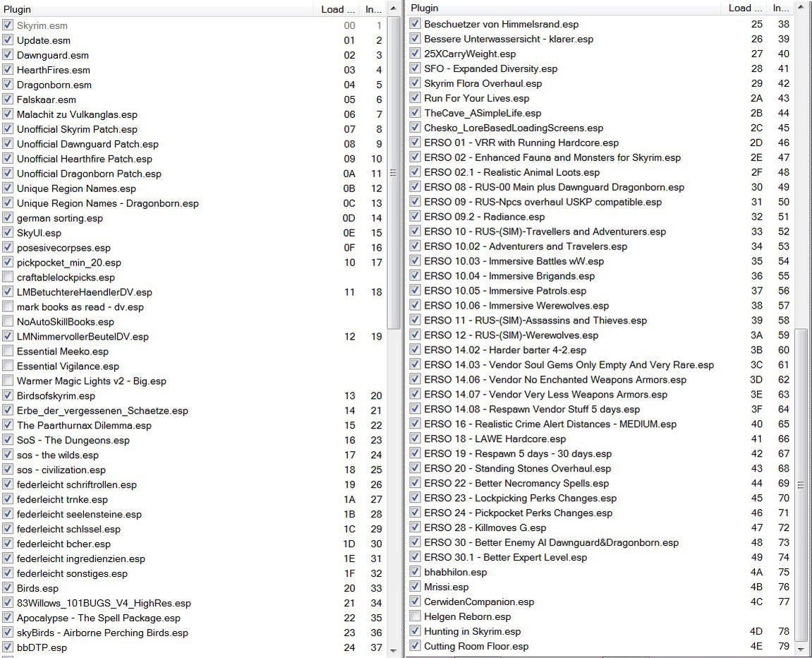
Task: Click left list scrollbar down arrow
Action: pyautogui.click(x=393, y=651)
